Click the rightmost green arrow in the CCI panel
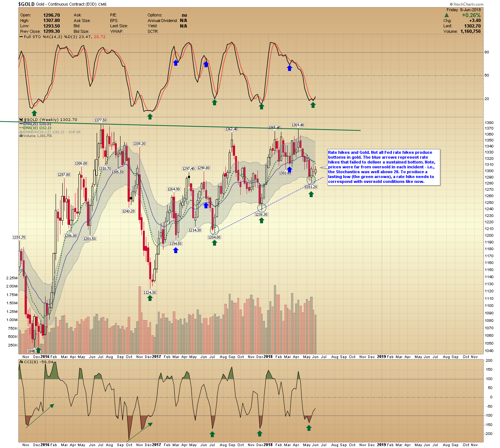Viewport: 500px width, 448px height. (309, 428)
